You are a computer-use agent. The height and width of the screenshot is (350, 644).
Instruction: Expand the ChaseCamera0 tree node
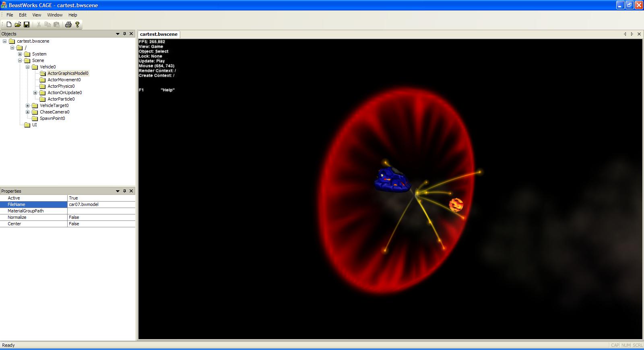click(28, 112)
